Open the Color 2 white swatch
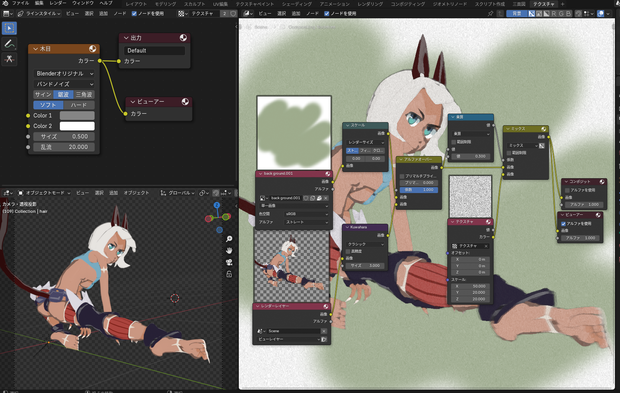This screenshot has height=393, width=620. [x=77, y=126]
